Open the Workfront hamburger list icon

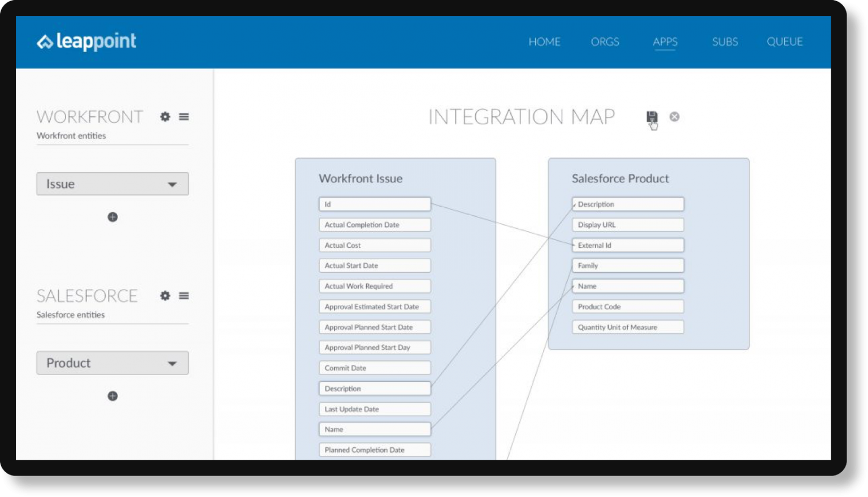(x=184, y=117)
